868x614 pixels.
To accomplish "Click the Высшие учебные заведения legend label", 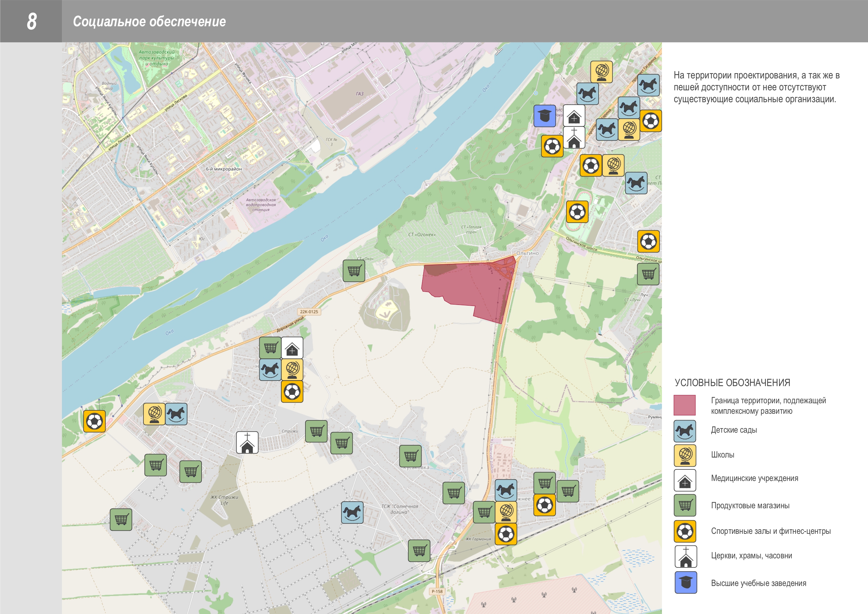I will pos(758,583).
